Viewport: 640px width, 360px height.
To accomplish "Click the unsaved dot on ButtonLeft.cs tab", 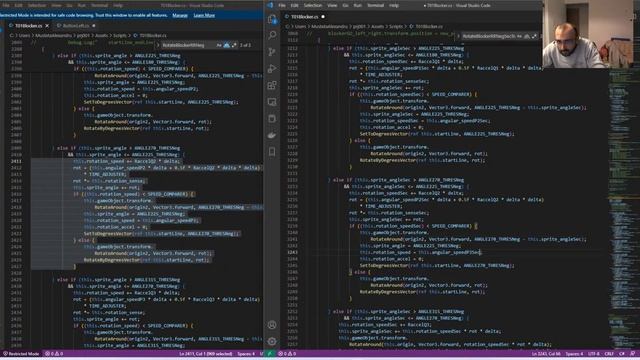I will point(93,26).
